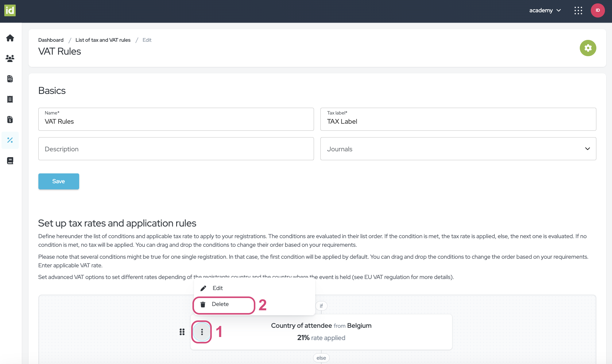
Task: Click the Delete context menu option
Action: click(220, 304)
